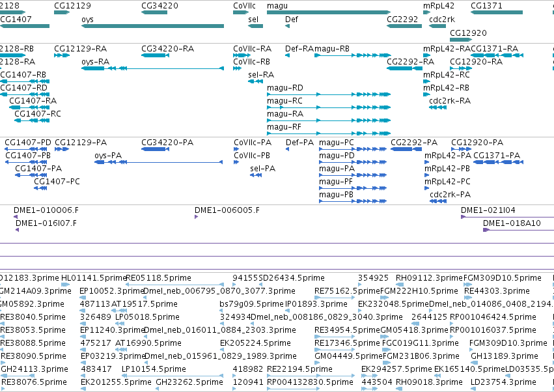
Task: Select the Def-PA protein label
Action: [299, 143]
